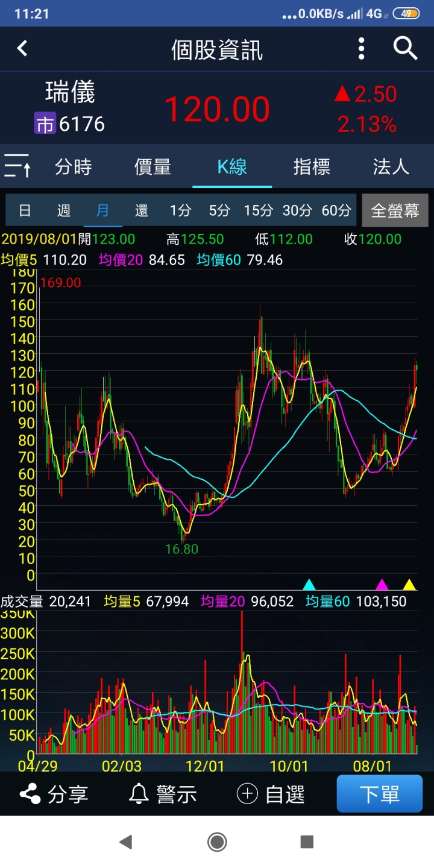Tap the 04/29 date axis label
Viewport: 434px width, 868px height.
(x=37, y=766)
